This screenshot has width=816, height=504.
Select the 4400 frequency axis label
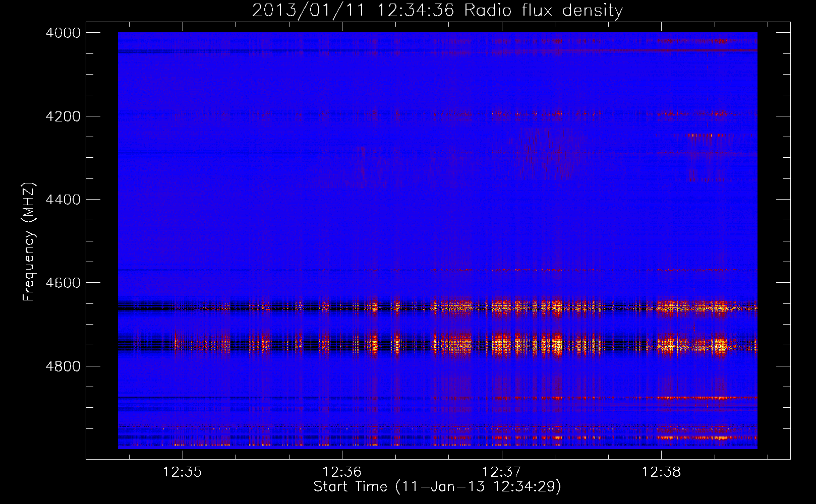pyautogui.click(x=63, y=200)
